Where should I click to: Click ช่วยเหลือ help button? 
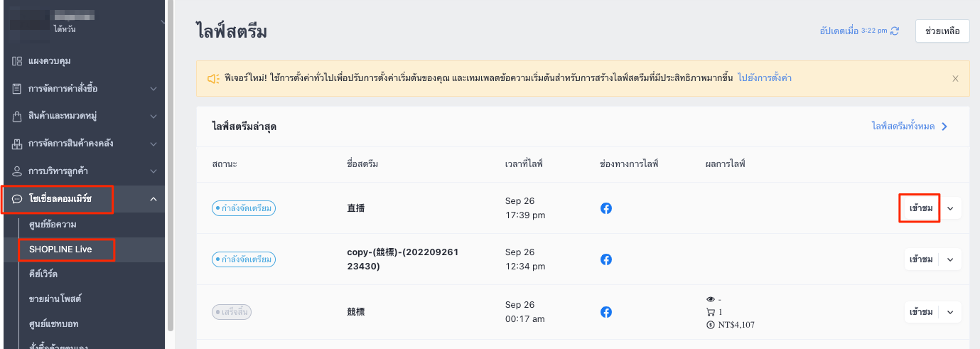942,31
